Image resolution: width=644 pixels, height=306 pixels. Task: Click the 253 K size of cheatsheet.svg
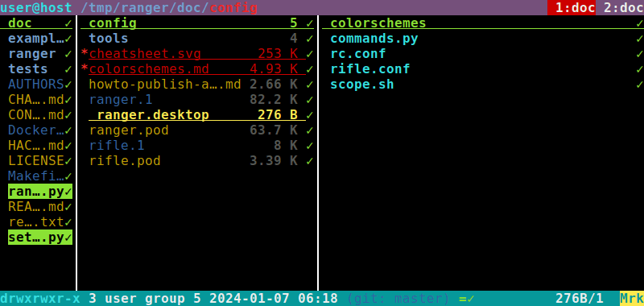[x=278, y=54]
